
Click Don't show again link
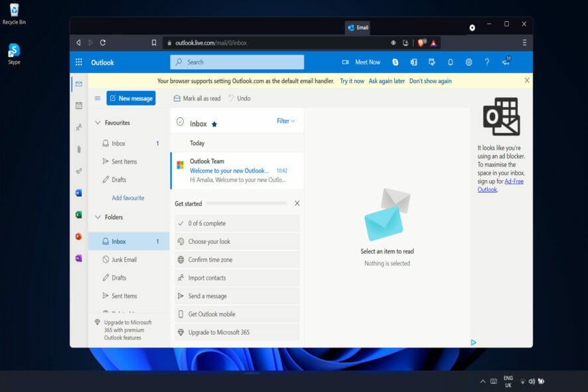(430, 81)
